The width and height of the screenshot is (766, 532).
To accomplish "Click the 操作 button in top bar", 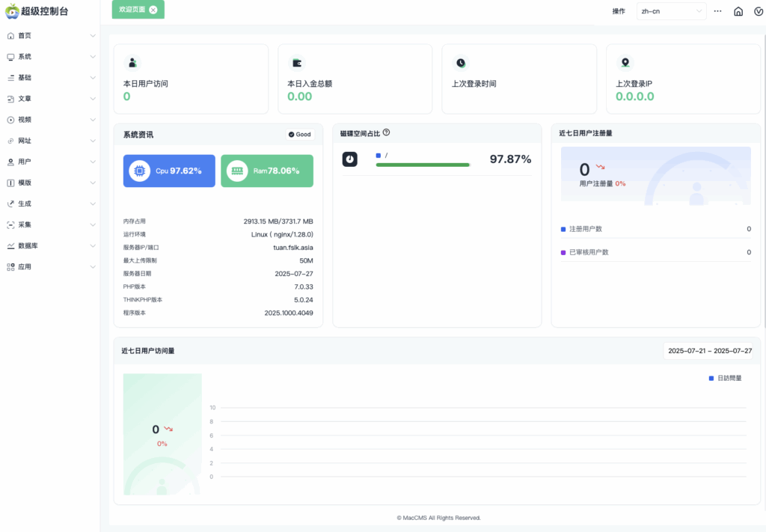I will pyautogui.click(x=619, y=11).
